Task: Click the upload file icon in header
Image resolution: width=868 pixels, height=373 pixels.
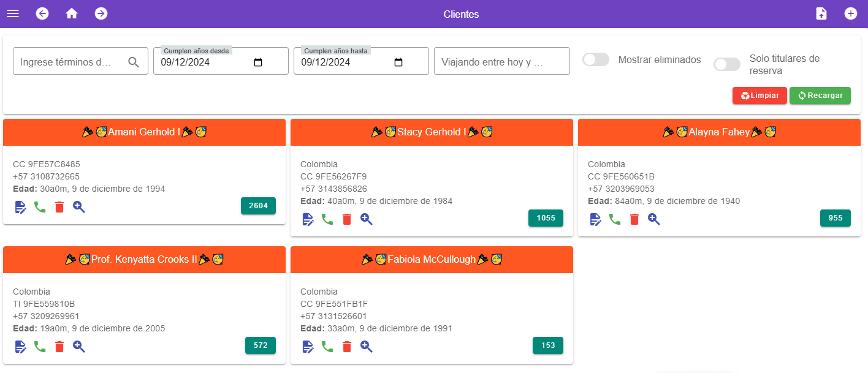Action: 821,13
